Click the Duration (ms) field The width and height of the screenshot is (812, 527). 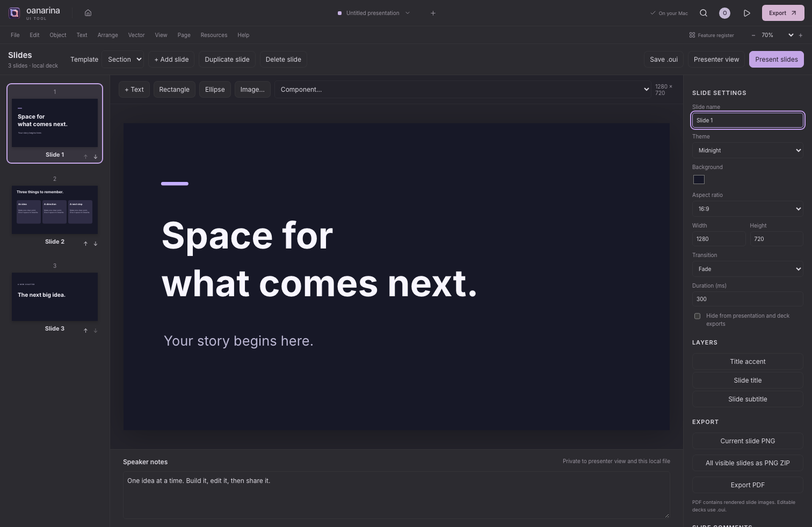click(x=748, y=299)
